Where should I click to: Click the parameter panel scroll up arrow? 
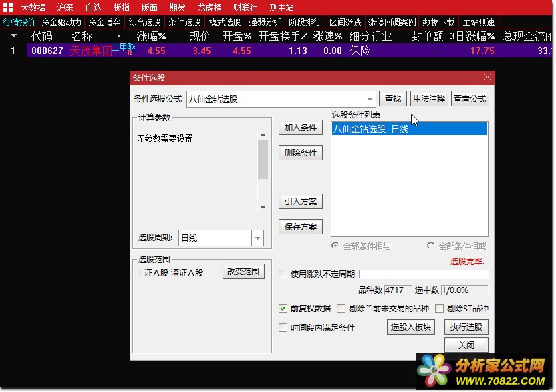[x=263, y=135]
